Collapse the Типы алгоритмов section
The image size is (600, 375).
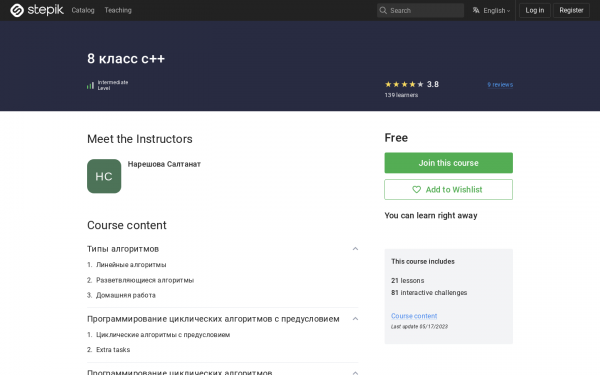tap(355, 249)
